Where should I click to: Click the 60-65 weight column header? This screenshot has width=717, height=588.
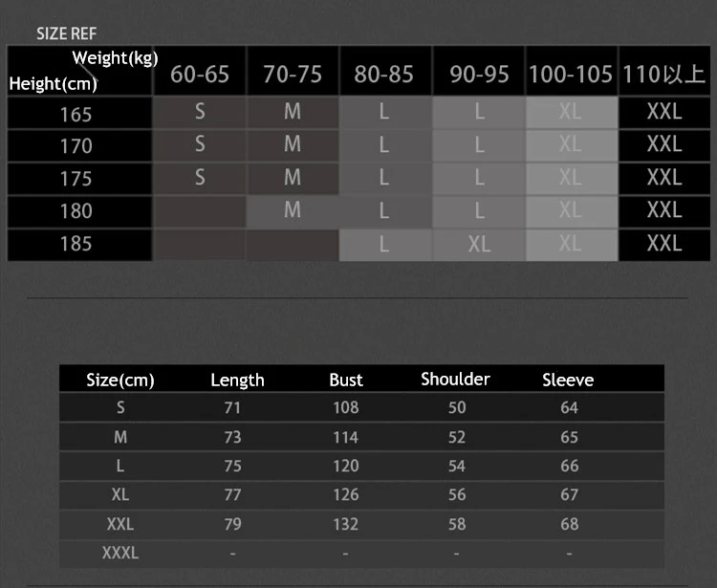click(200, 75)
